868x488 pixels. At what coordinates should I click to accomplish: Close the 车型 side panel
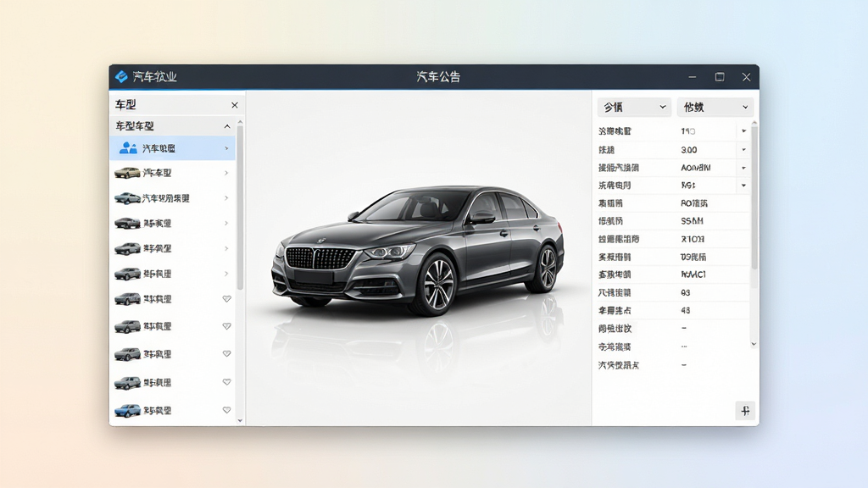tap(235, 105)
